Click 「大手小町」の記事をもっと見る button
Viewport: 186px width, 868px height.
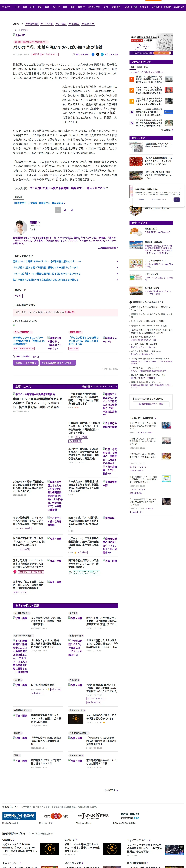point(58,363)
